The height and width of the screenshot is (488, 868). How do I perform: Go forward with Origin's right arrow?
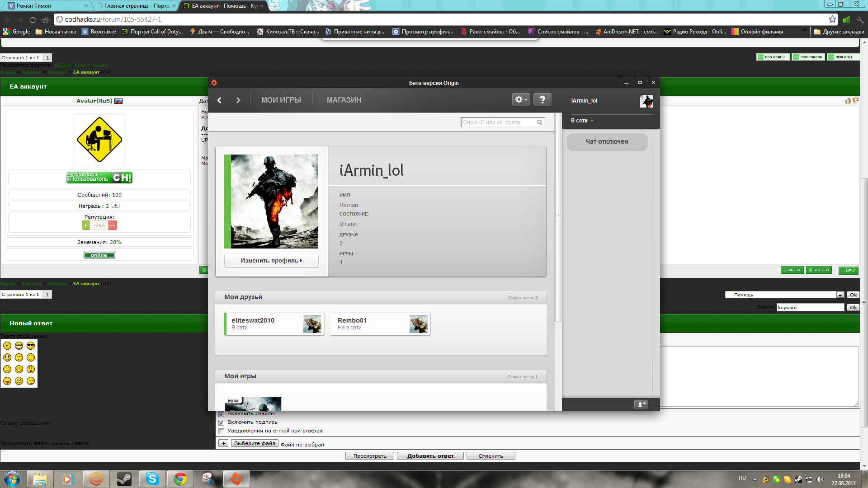pyautogui.click(x=238, y=100)
